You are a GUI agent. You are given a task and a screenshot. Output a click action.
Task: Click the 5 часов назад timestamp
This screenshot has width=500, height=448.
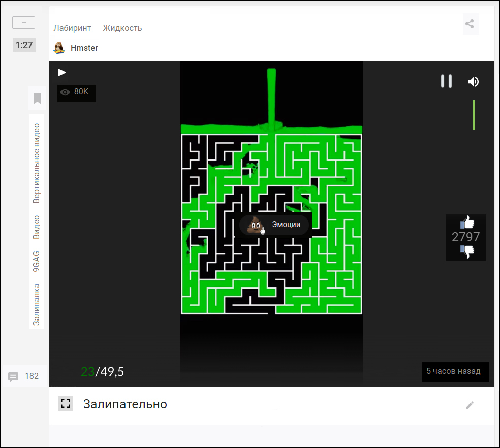pyautogui.click(x=453, y=371)
